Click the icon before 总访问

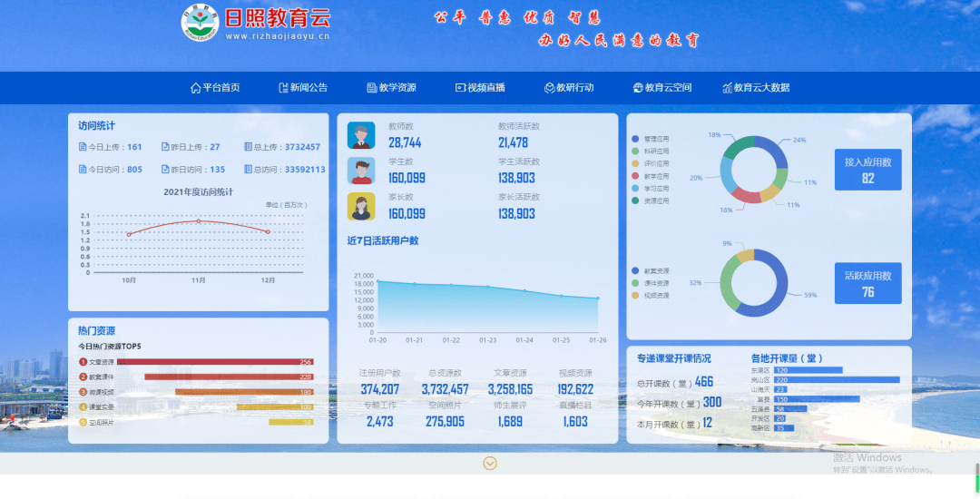click(248, 170)
